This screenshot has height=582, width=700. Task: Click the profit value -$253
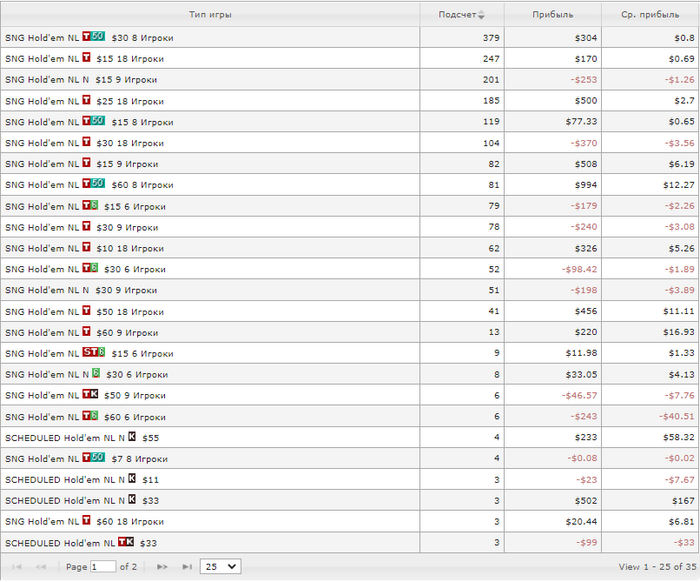click(583, 80)
